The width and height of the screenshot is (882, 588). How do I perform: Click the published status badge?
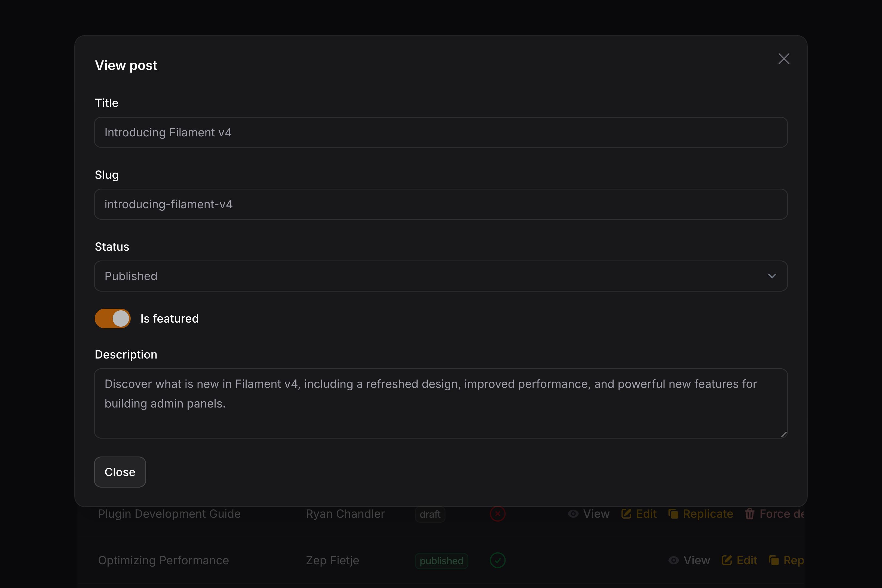pyautogui.click(x=441, y=561)
